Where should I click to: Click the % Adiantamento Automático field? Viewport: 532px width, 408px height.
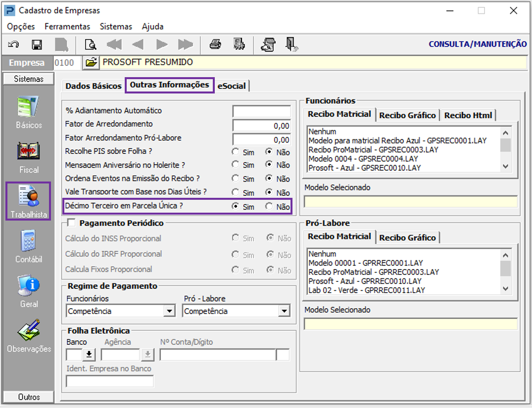tap(262, 111)
